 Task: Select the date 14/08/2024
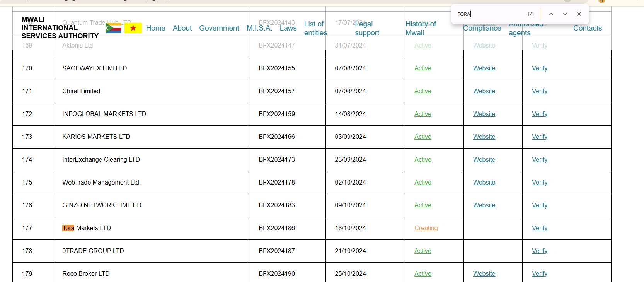[350, 114]
